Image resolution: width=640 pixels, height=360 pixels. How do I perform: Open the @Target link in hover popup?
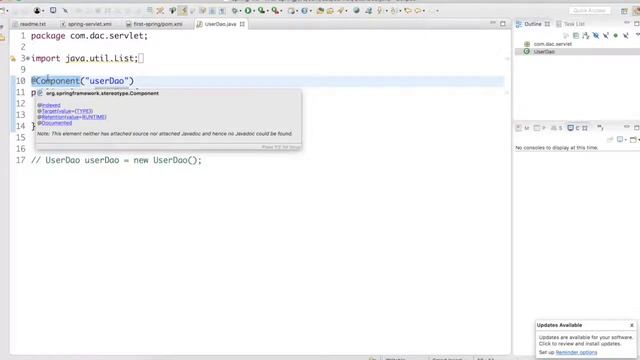(x=55, y=111)
